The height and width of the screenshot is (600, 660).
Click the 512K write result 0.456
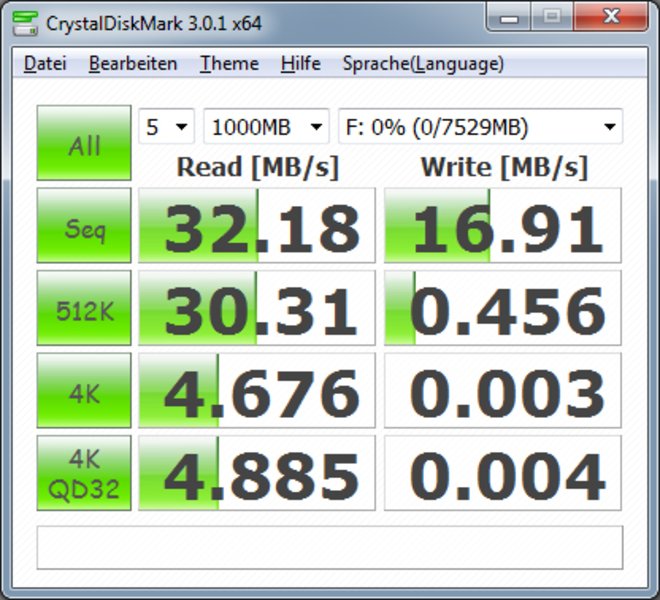[x=503, y=308]
